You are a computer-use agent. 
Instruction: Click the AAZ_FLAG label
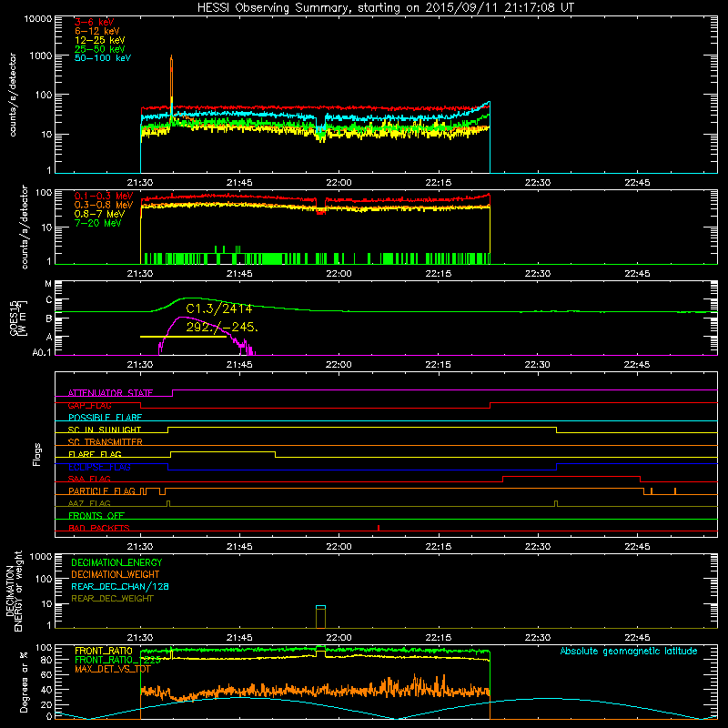[x=89, y=503]
